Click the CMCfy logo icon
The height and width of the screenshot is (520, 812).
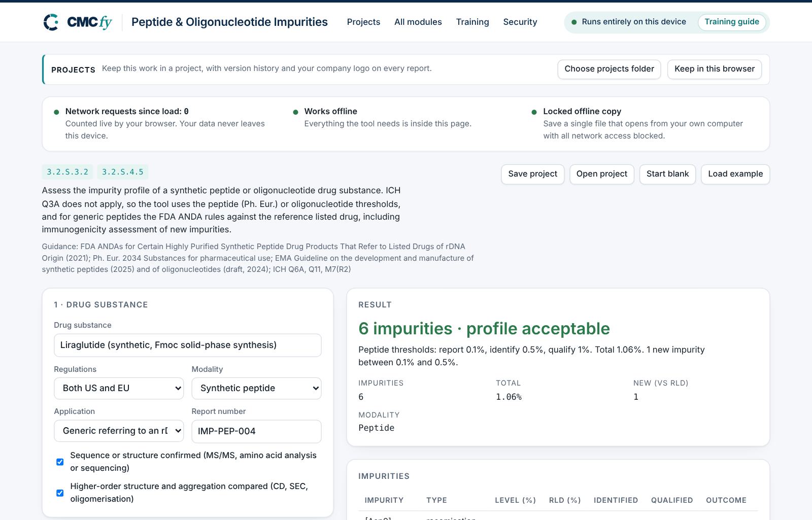(x=51, y=22)
